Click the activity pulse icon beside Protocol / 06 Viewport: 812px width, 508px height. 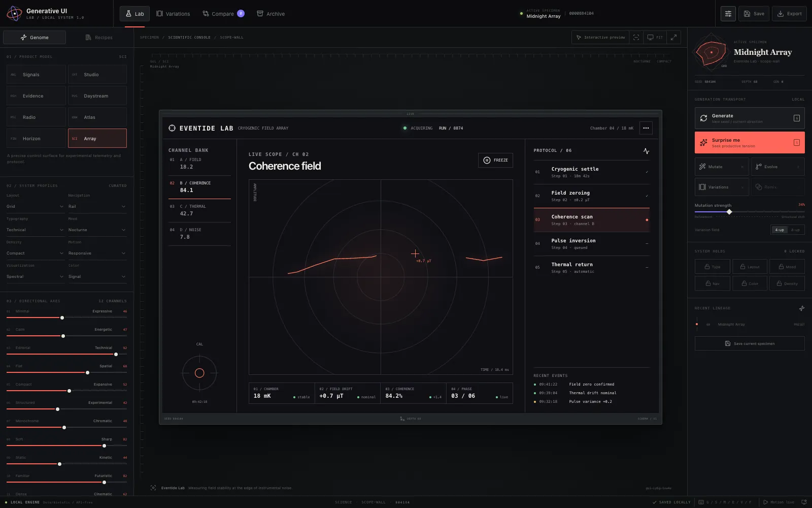[646, 151]
